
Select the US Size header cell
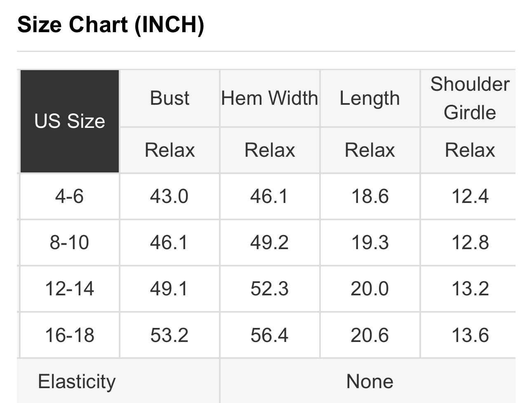point(70,121)
